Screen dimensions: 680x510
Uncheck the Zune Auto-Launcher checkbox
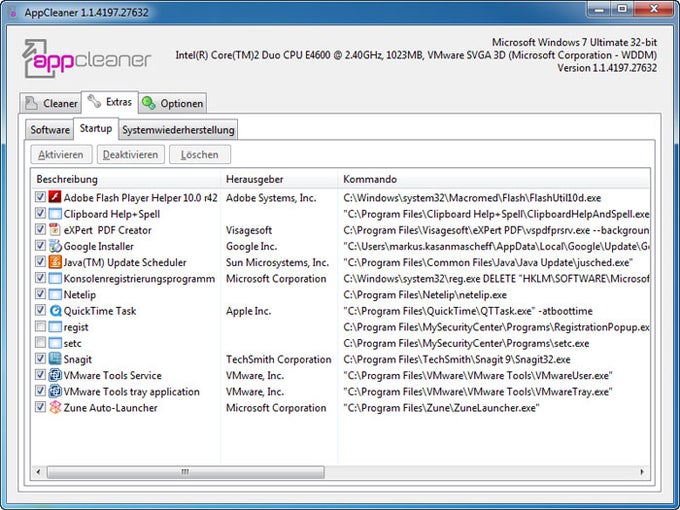[40, 407]
